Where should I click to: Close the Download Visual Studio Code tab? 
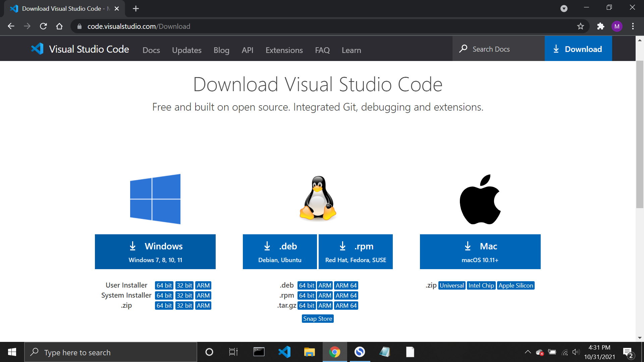pos(117,9)
